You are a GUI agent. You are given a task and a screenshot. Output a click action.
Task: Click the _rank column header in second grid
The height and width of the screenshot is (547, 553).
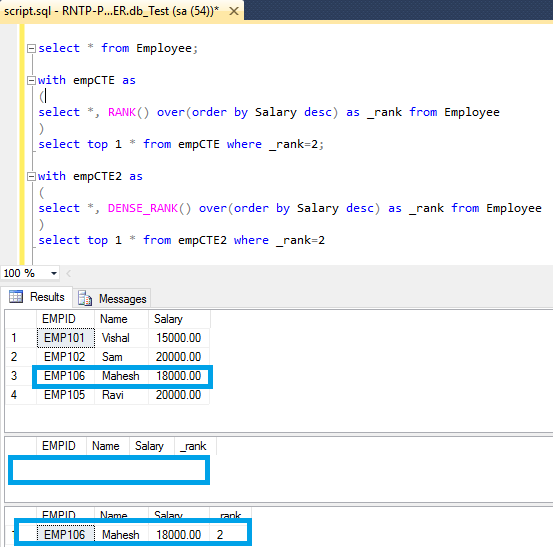(x=195, y=446)
